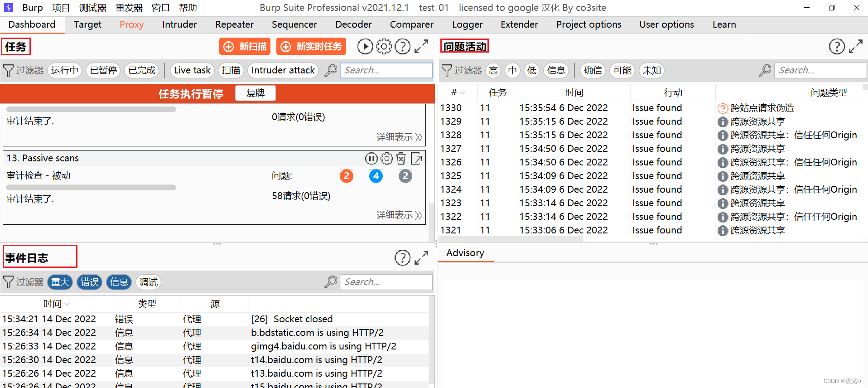This screenshot has width=868, height=388.
Task: Toggle the 重大 event log filter
Action: point(60,282)
